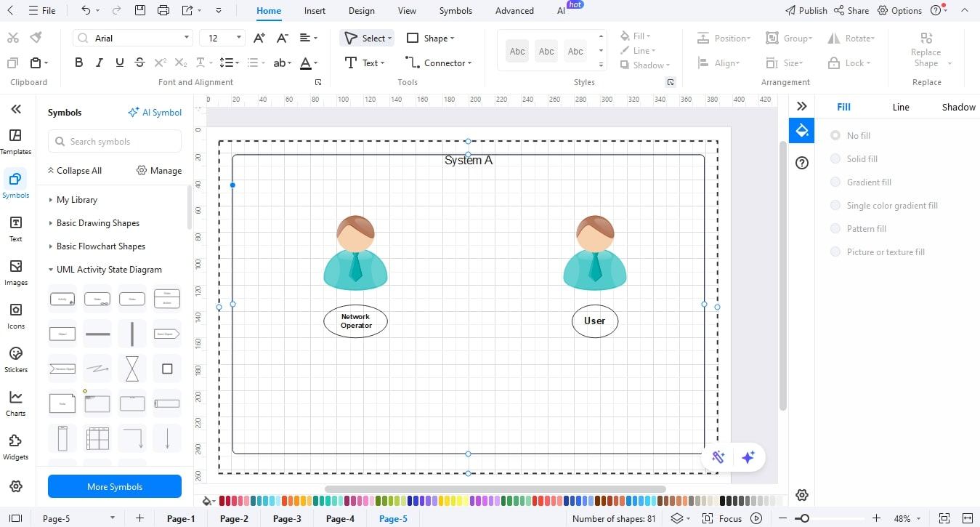
Task: Apply Strikethrough formatting
Action: pos(140,63)
